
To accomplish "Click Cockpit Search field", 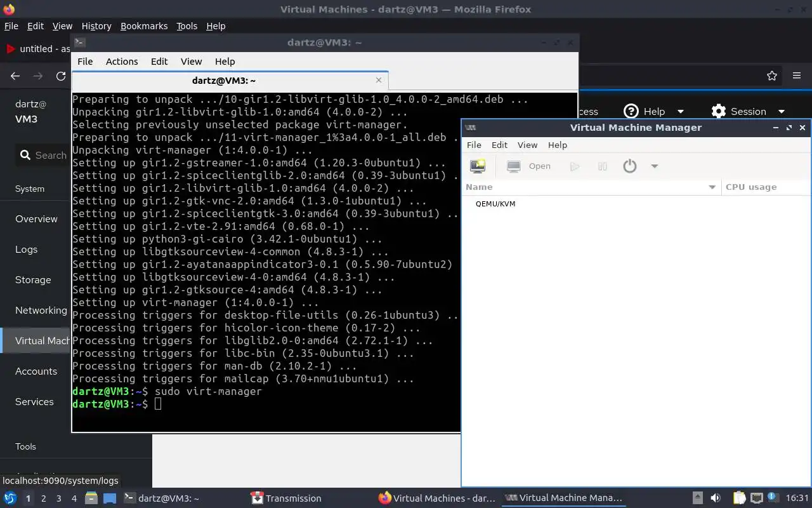I will coord(43,155).
